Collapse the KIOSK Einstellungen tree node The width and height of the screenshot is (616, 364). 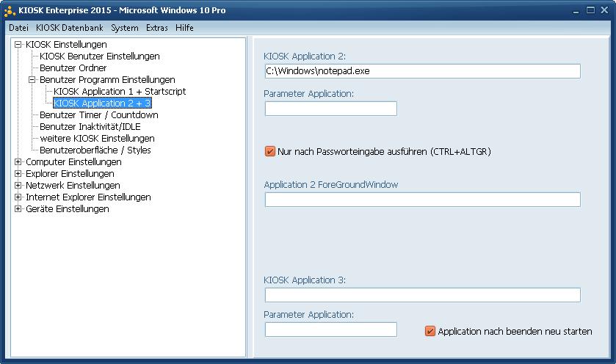18,44
